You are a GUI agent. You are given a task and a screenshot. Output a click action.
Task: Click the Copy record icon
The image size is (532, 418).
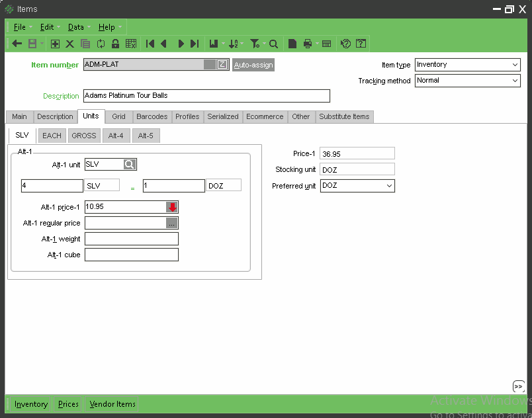point(85,44)
